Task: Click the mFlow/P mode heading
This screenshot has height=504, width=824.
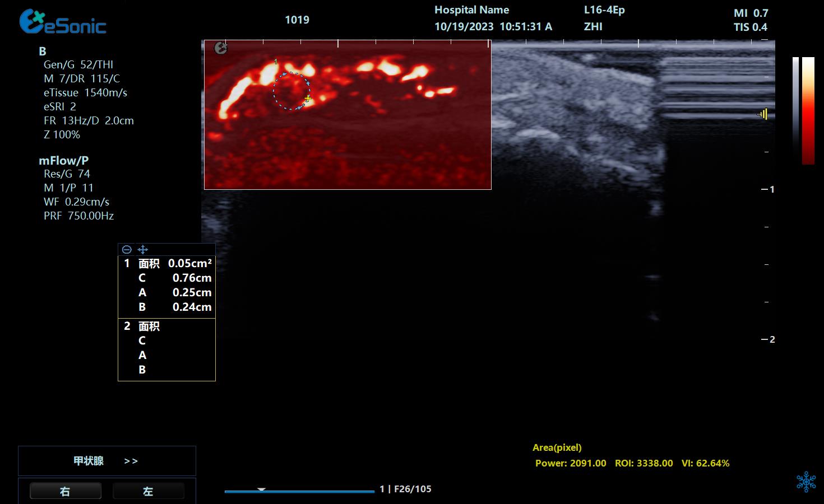Action: point(63,160)
